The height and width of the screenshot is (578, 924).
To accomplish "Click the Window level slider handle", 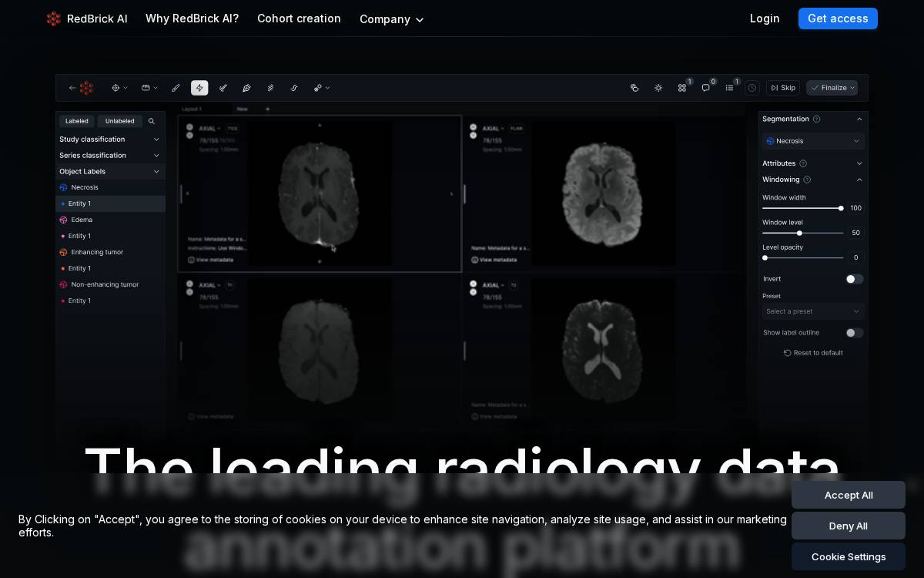I will 799,233.
